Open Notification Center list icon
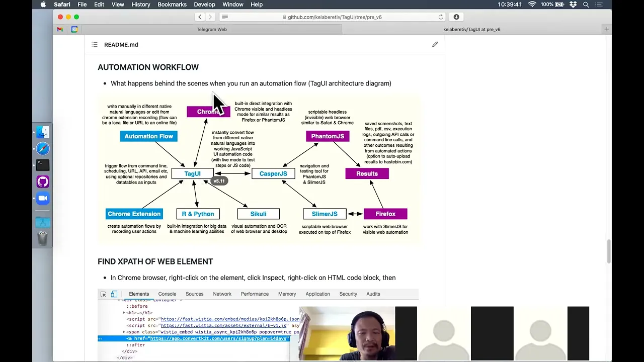 (x=599, y=5)
